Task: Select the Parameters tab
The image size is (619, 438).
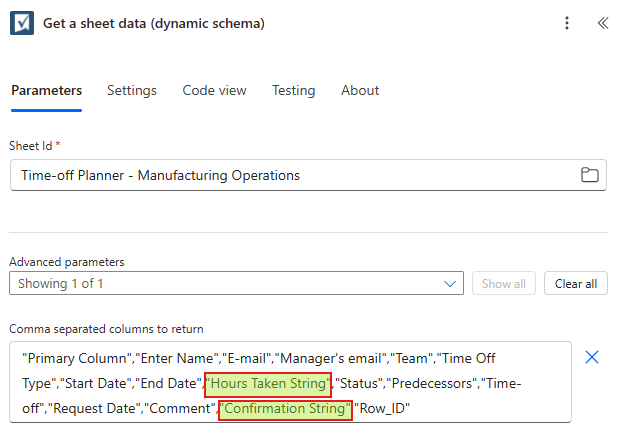Action: (x=47, y=90)
